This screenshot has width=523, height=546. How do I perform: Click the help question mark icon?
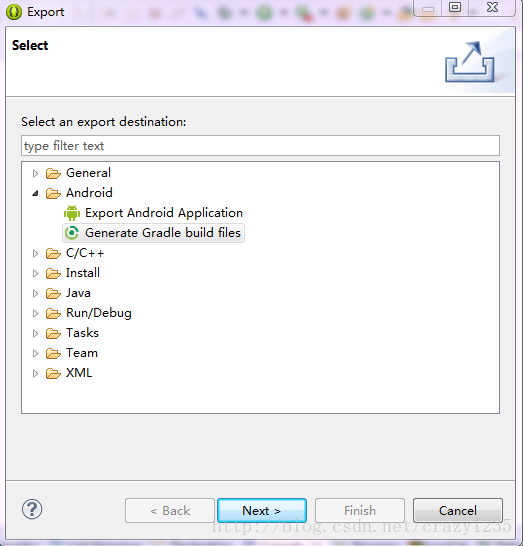coord(32,509)
